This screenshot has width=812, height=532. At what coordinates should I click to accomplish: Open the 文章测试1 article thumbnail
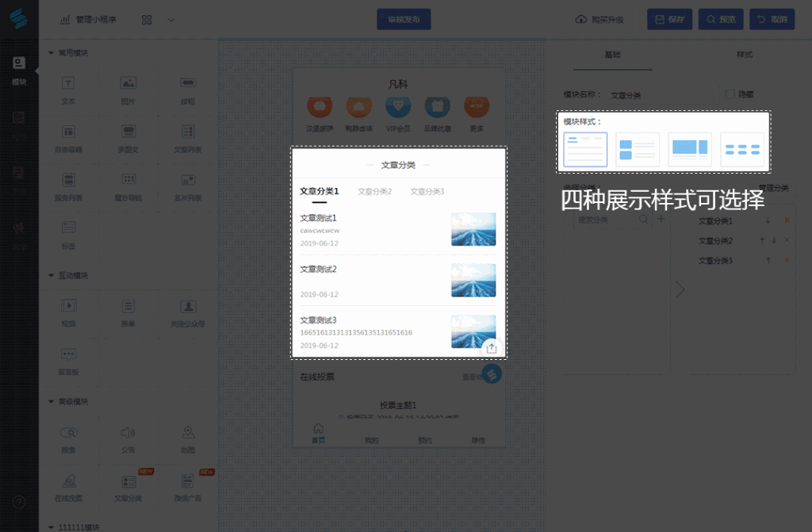473,229
